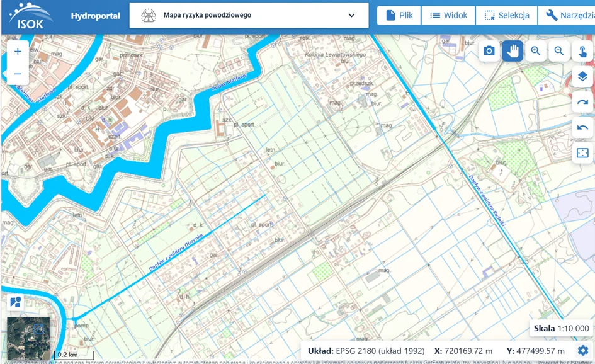Click the full extent view icon
Viewport: 595px width, 364px height.
pos(582,153)
